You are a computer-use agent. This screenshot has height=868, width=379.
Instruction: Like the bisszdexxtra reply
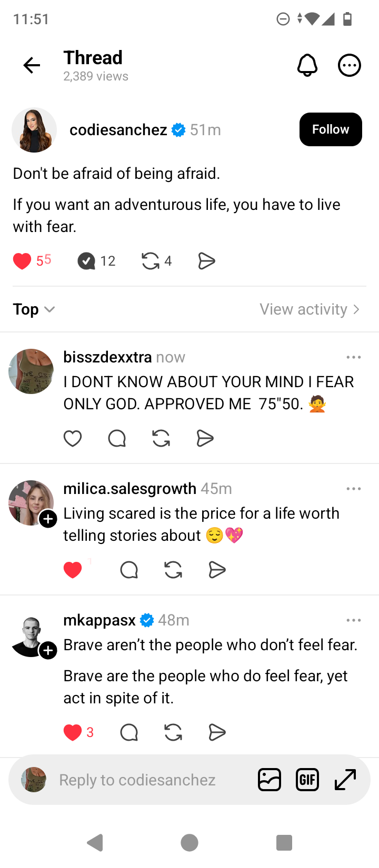73,438
